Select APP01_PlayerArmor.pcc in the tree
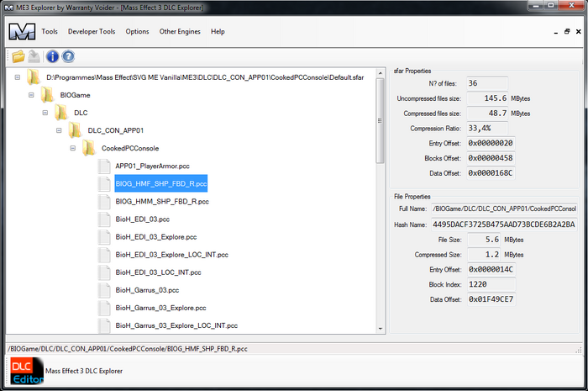Viewport: 588px width, 391px height. pyautogui.click(x=152, y=166)
